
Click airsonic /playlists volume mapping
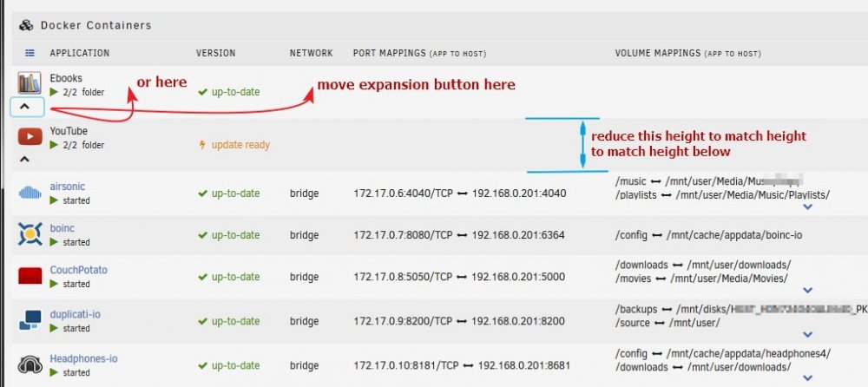(x=722, y=195)
